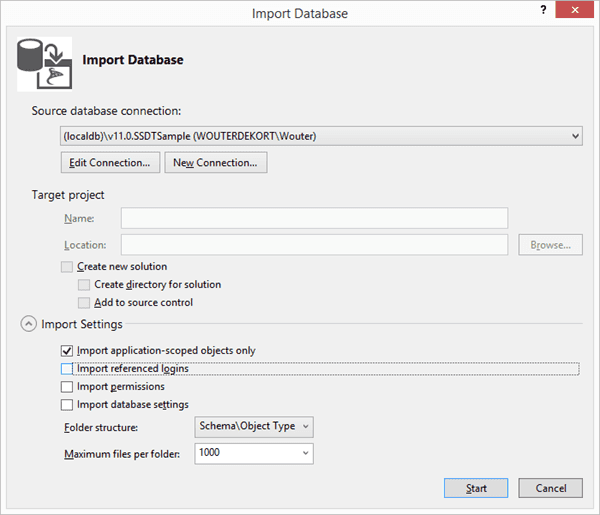This screenshot has height=515, width=600.
Task: Click the Browse button
Action: click(x=551, y=244)
